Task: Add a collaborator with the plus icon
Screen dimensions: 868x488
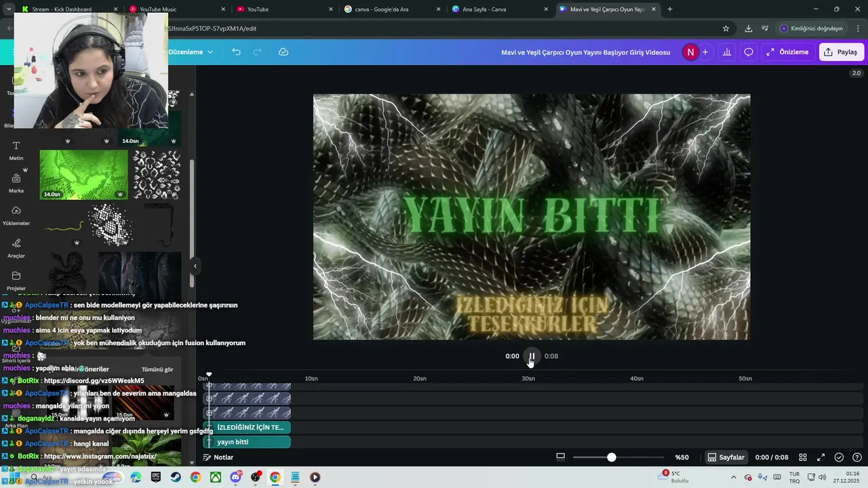Action: (705, 52)
